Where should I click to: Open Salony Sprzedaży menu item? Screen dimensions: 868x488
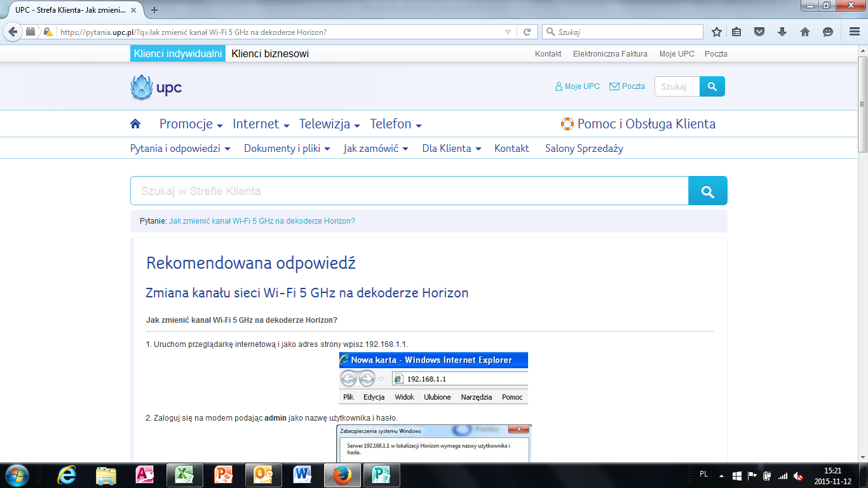coord(584,148)
